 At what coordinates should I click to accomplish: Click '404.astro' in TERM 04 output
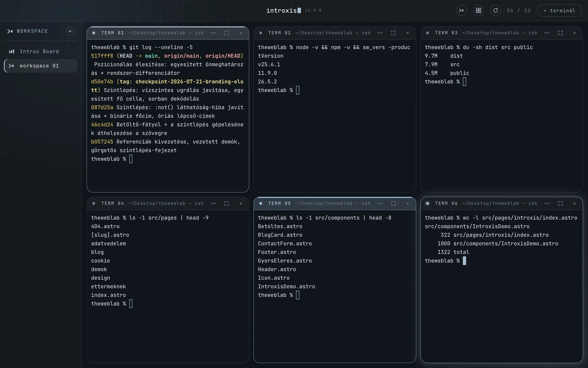[x=105, y=226]
